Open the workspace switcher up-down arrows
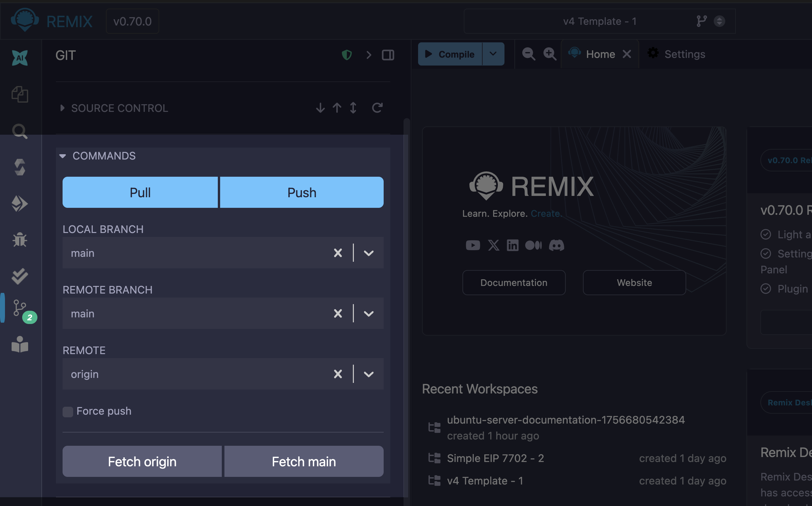The image size is (812, 506). click(x=719, y=21)
